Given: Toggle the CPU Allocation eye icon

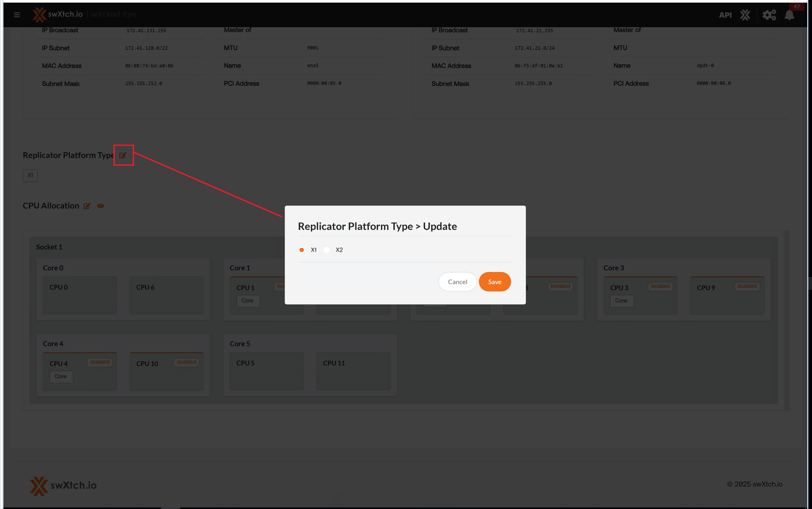Looking at the screenshot, I should (x=100, y=206).
